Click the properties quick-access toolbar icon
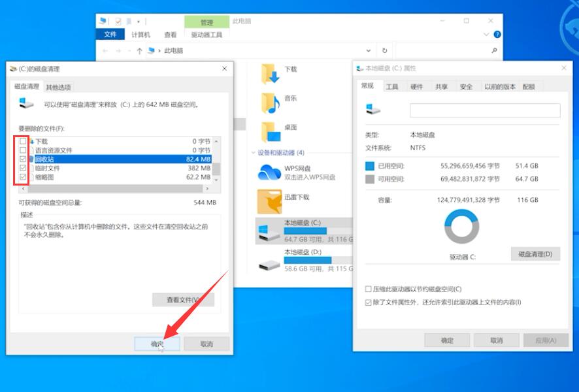 [118, 21]
